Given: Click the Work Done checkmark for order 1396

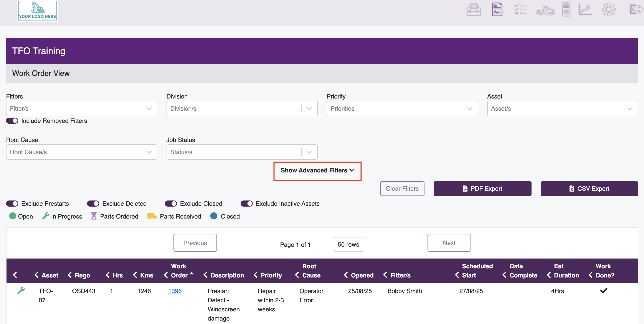Looking at the screenshot, I should pos(604,291).
